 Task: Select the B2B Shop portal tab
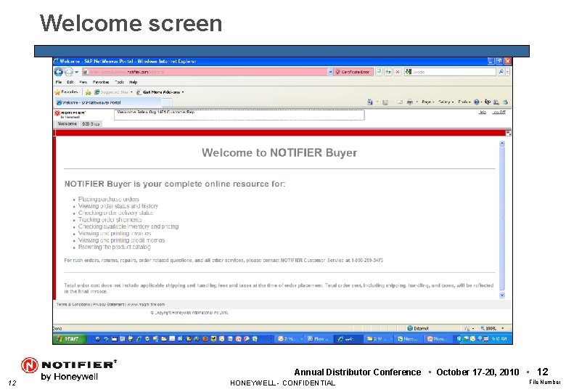point(91,124)
